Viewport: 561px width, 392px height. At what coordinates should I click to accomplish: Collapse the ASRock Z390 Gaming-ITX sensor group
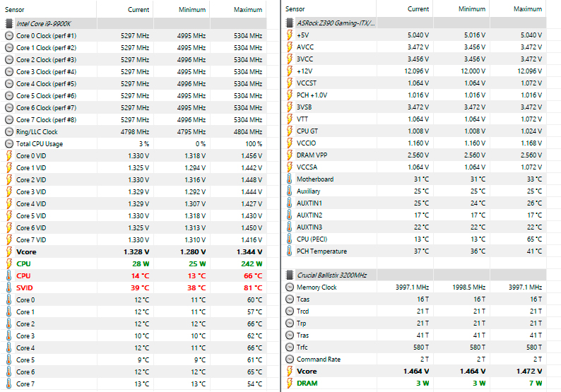click(290, 23)
